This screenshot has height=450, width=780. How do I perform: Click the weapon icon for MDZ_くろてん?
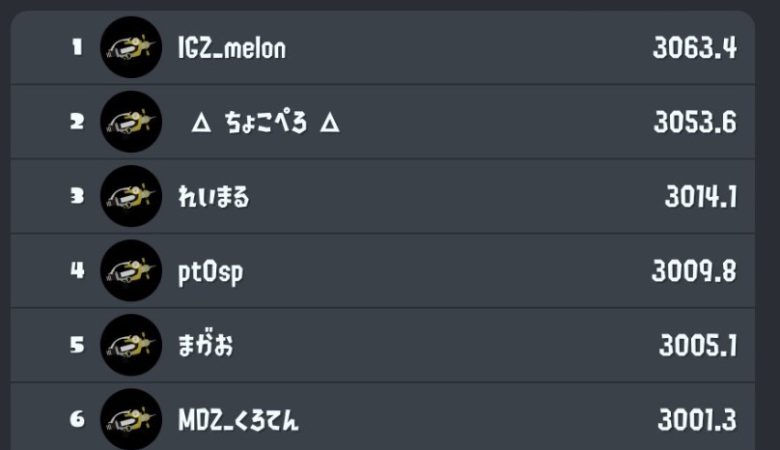131,419
